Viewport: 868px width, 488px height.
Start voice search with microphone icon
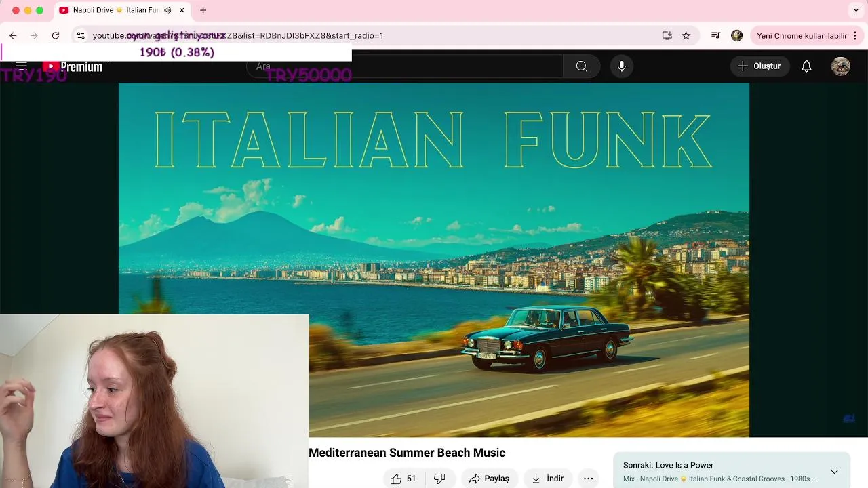click(621, 66)
